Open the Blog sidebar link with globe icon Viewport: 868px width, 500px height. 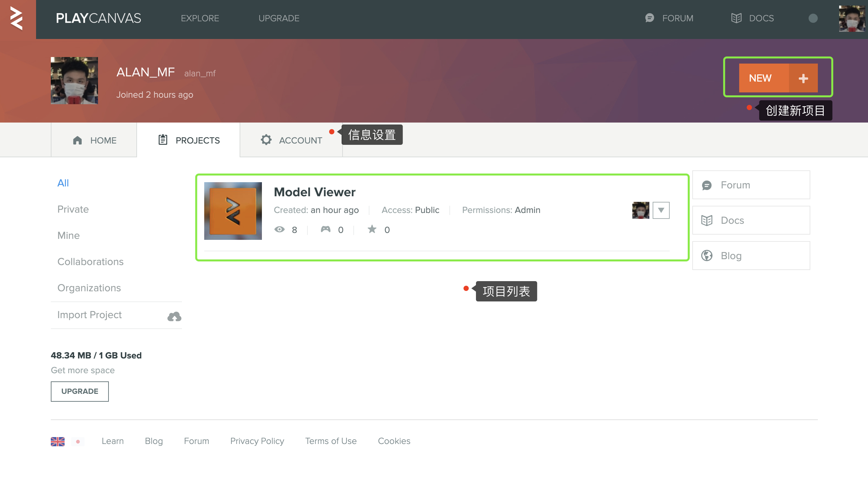751,256
